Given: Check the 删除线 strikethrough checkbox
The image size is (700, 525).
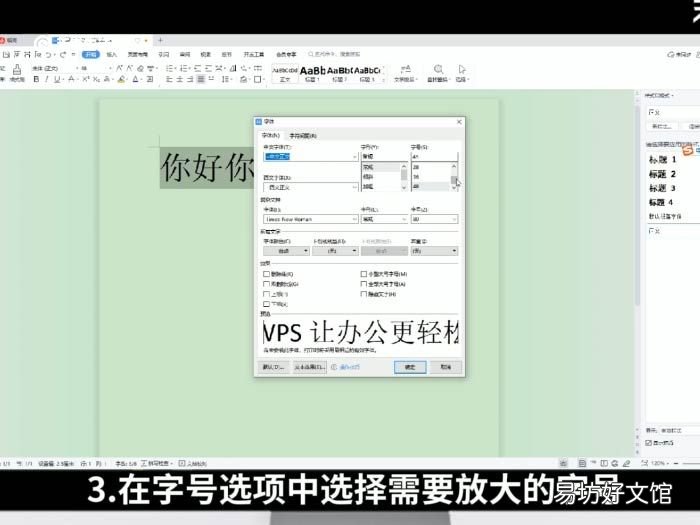Looking at the screenshot, I should click(267, 274).
